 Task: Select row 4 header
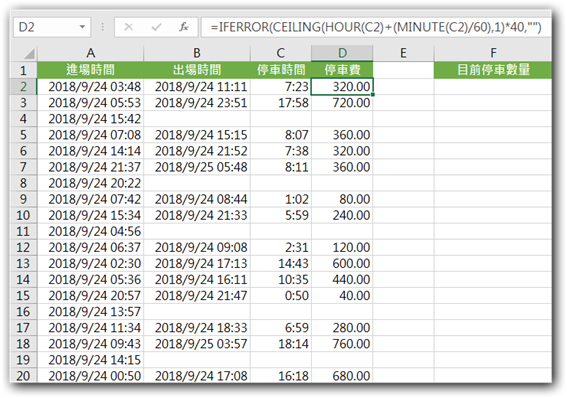pos(23,119)
